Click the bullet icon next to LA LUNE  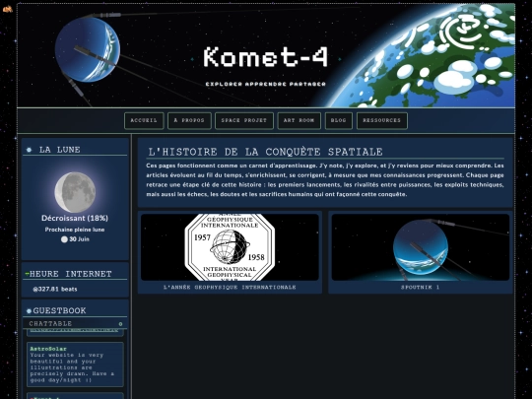pyautogui.click(x=30, y=150)
